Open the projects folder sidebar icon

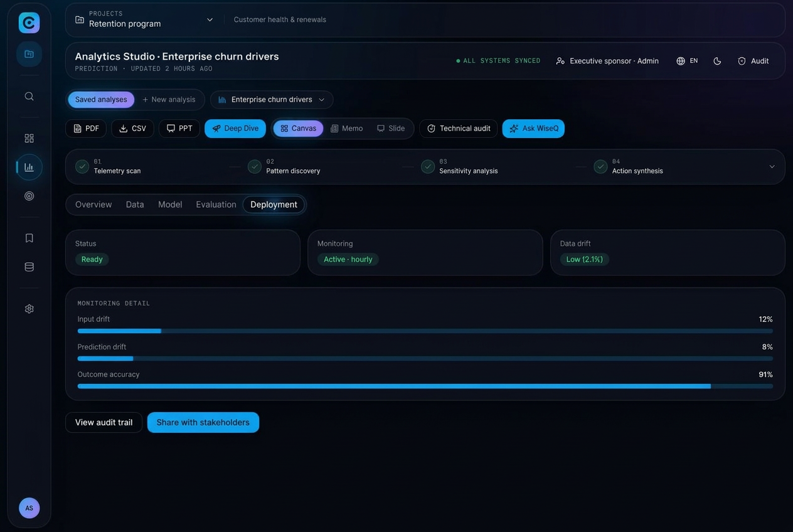(29, 54)
